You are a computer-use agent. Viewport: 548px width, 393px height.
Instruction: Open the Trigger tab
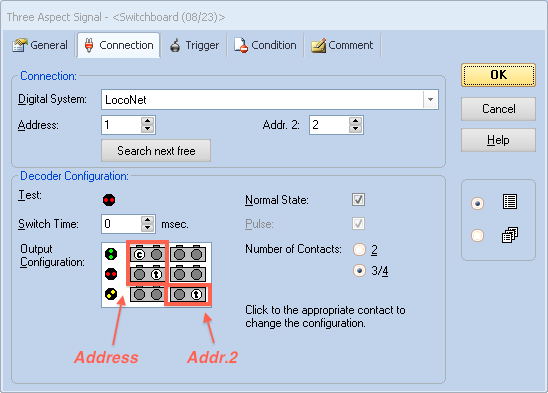194,45
